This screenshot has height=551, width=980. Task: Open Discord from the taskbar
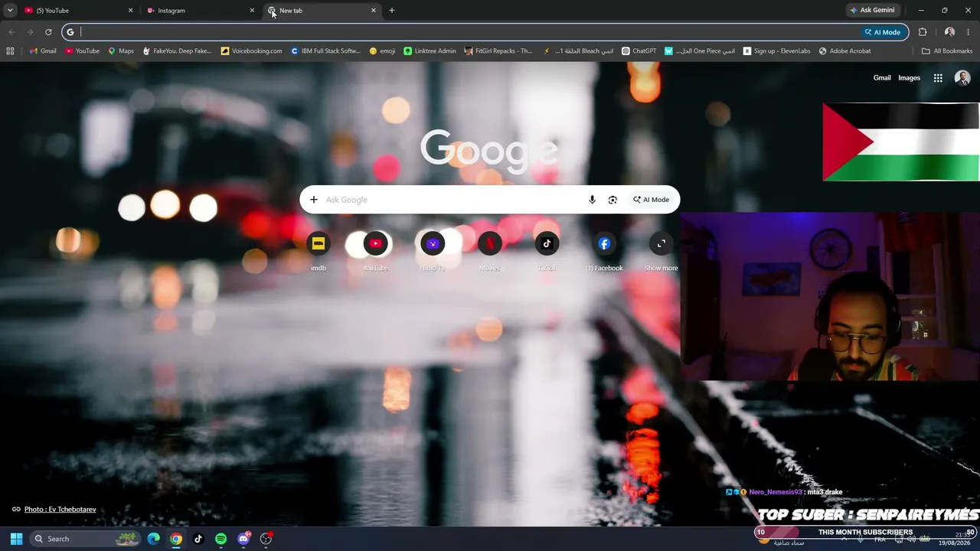243,539
